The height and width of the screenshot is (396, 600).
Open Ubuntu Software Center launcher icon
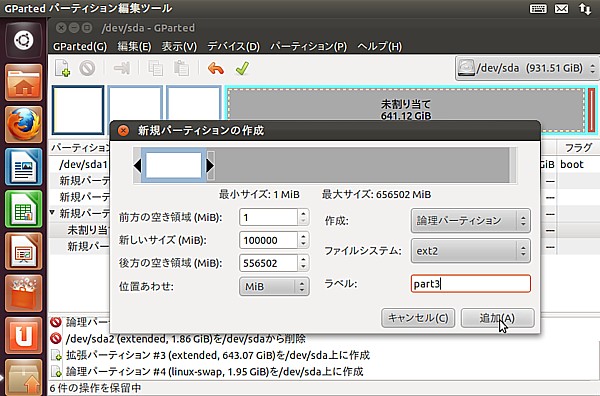(24, 293)
